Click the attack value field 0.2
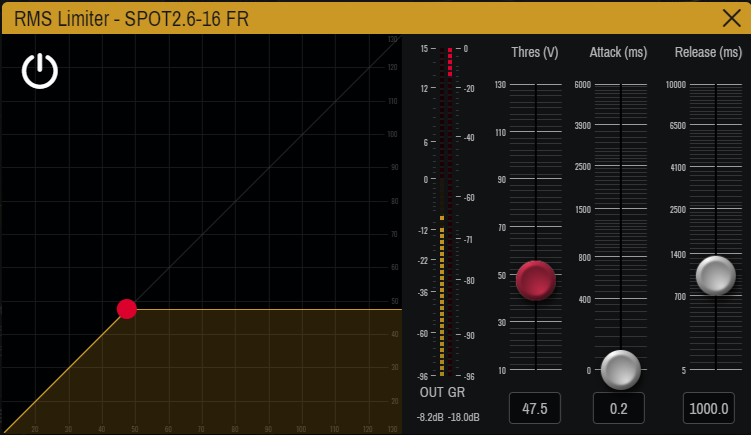The image size is (751, 435). (x=619, y=408)
